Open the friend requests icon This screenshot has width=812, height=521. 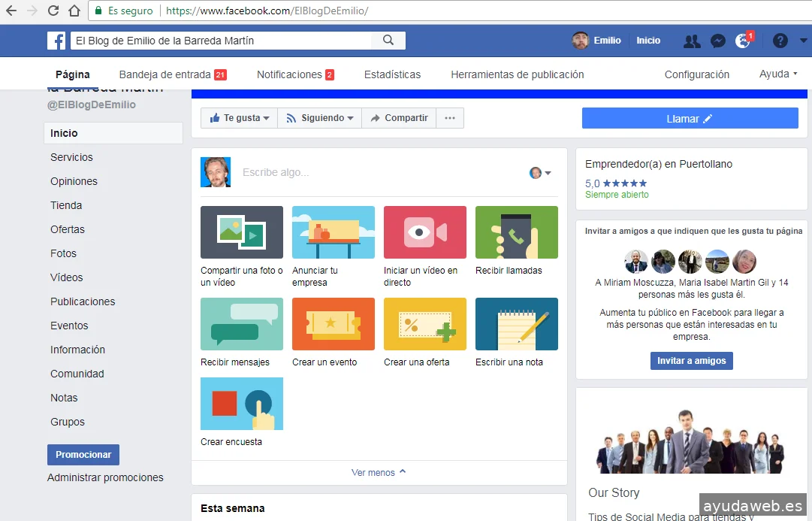691,41
